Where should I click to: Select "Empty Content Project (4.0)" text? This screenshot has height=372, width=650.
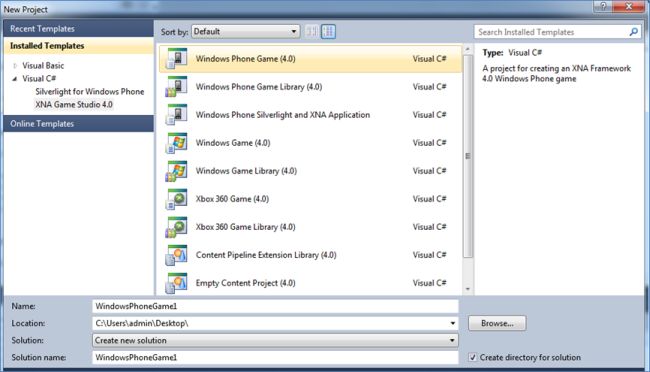pos(245,283)
